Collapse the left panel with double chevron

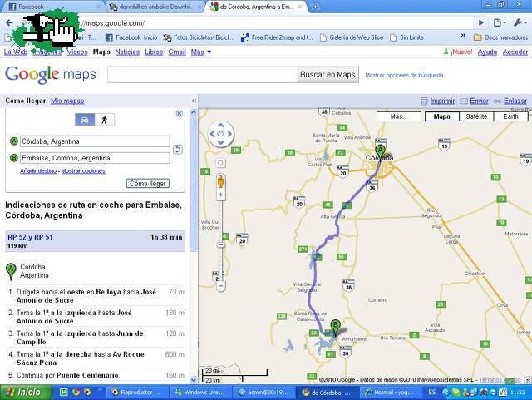click(194, 101)
